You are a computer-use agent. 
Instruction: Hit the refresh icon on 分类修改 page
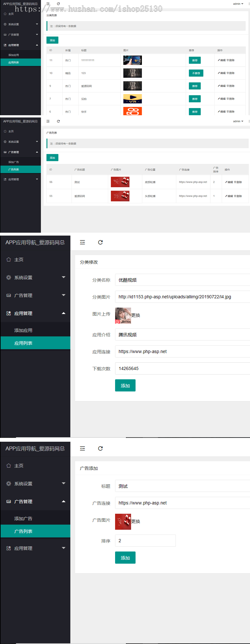(100, 242)
